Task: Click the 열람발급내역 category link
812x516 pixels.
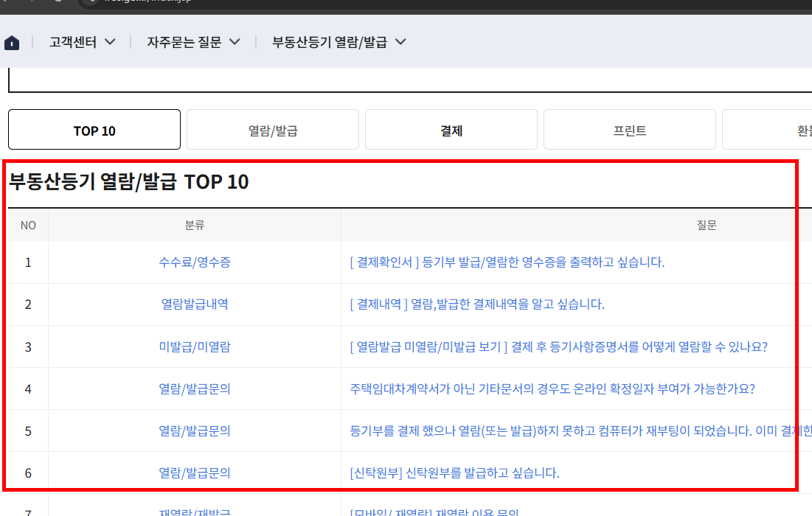Action: (x=194, y=304)
